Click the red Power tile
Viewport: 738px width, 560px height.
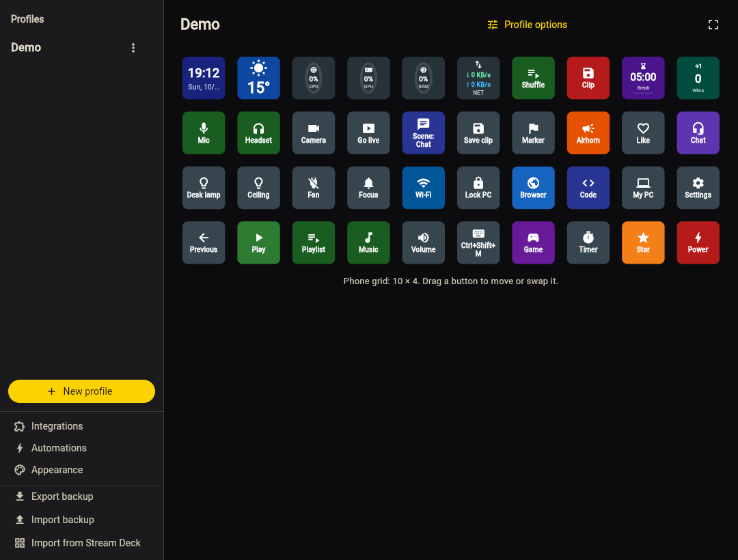click(698, 242)
